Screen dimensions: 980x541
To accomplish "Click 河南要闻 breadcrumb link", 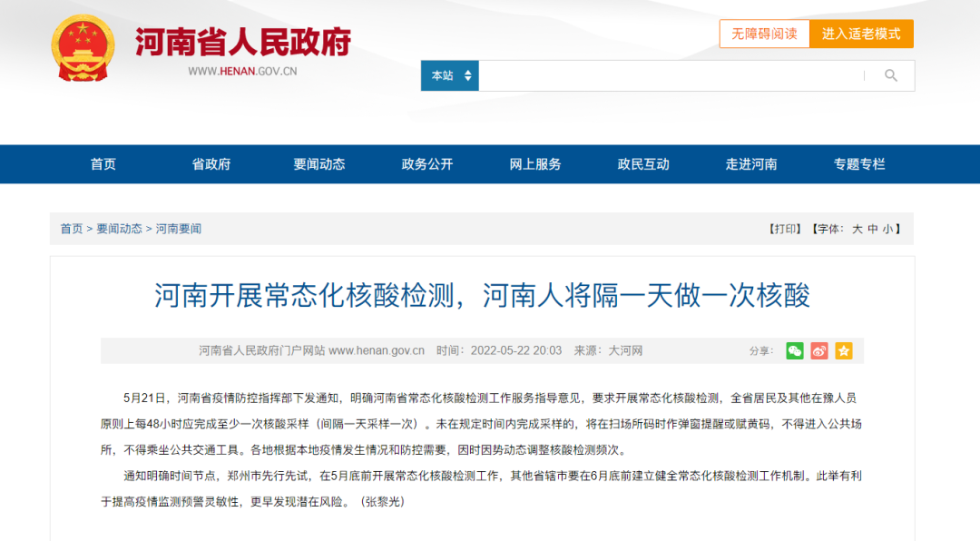I will click(179, 229).
